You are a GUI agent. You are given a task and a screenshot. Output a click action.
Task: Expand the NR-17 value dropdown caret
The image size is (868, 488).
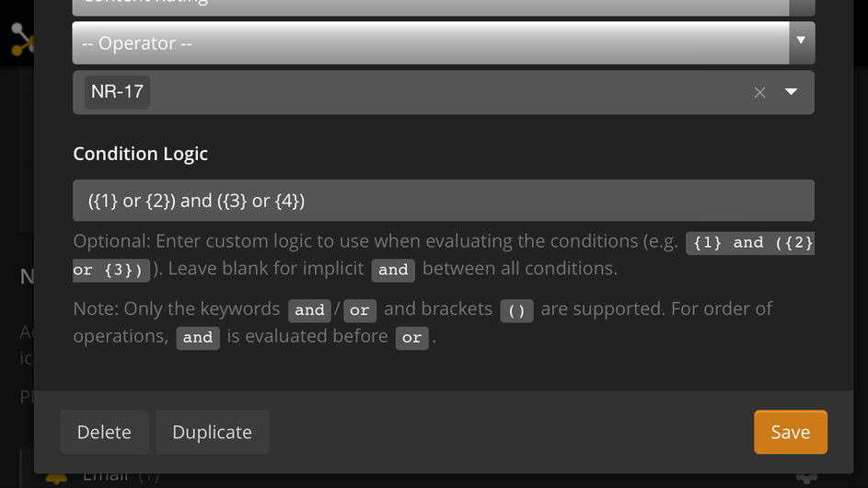point(791,92)
